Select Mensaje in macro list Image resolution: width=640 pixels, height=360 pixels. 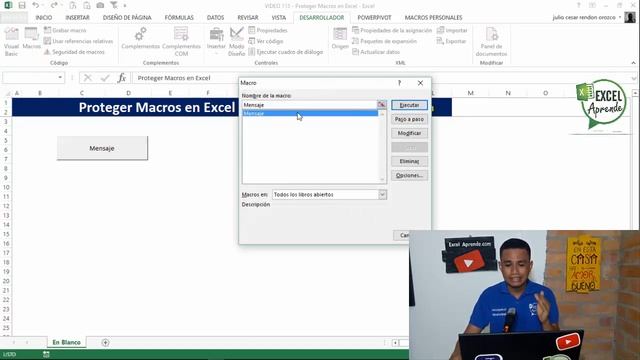[310, 113]
